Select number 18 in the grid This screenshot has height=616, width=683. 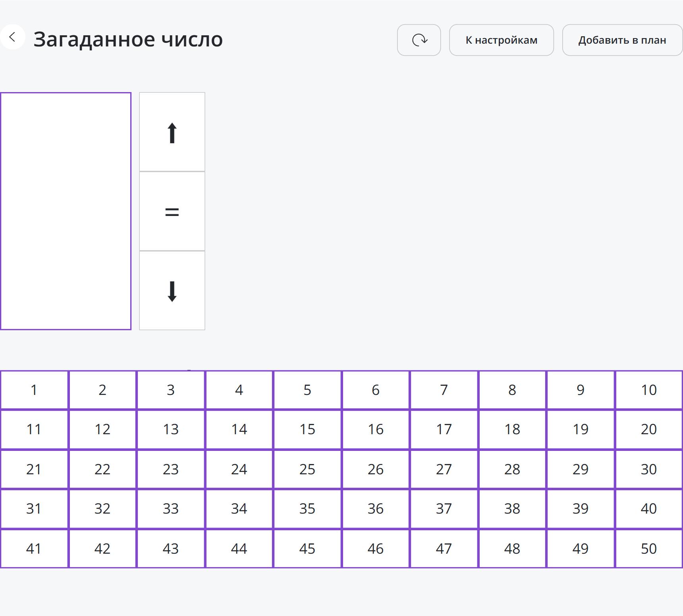[512, 429]
